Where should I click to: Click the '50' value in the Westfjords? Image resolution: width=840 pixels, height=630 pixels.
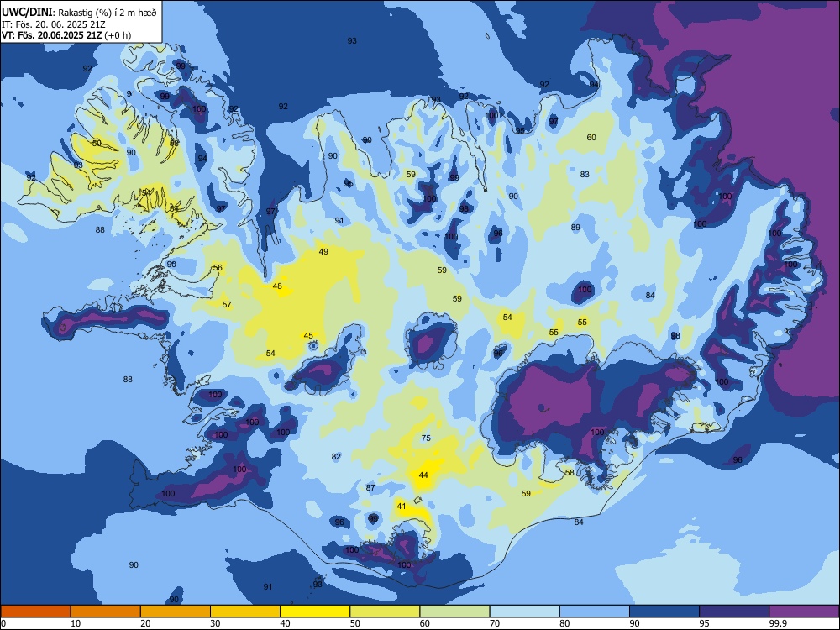tap(97, 144)
